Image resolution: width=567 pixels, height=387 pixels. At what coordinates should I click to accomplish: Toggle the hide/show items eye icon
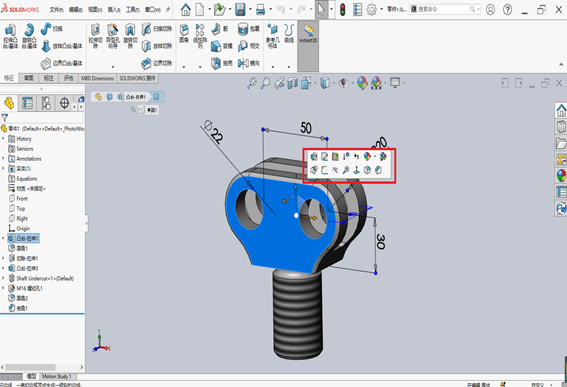[343, 83]
